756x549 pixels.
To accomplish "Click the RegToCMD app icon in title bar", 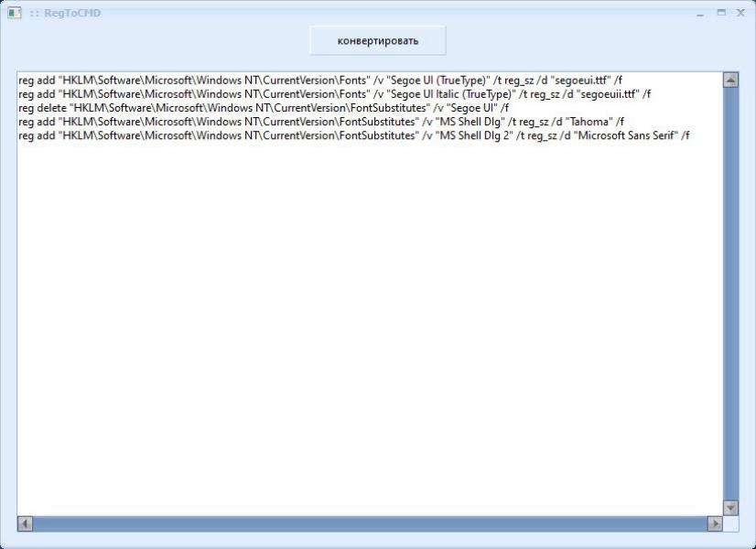I will (x=14, y=13).
